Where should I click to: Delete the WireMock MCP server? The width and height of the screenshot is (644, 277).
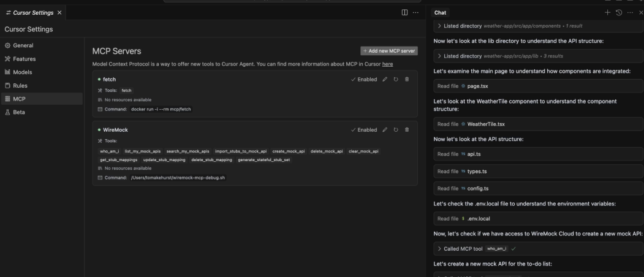click(x=407, y=129)
